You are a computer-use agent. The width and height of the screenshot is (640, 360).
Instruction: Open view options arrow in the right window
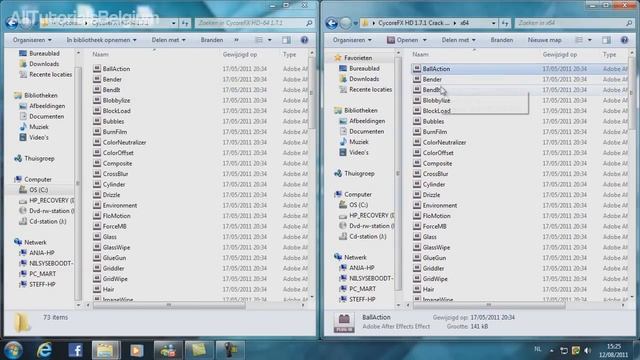click(589, 40)
